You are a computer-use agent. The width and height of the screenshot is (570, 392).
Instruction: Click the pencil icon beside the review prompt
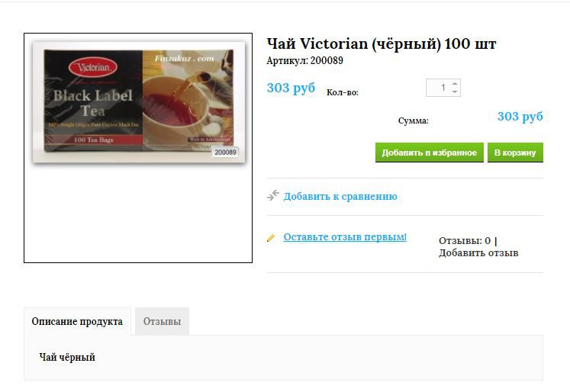tap(271, 238)
